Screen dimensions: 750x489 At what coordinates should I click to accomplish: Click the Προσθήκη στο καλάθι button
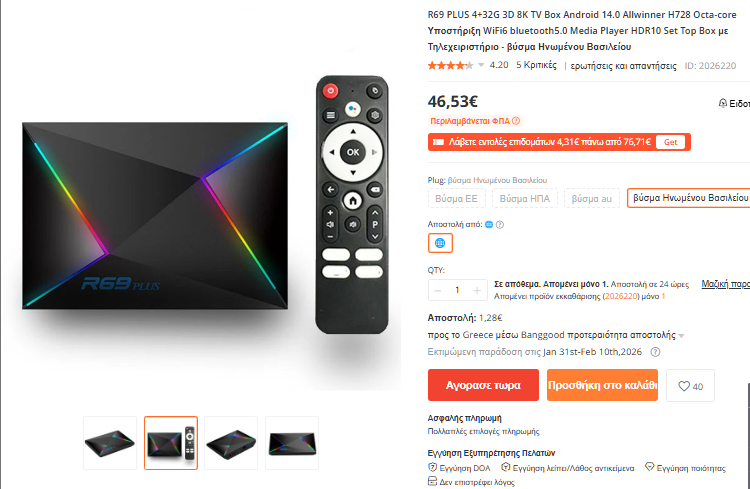(602, 385)
